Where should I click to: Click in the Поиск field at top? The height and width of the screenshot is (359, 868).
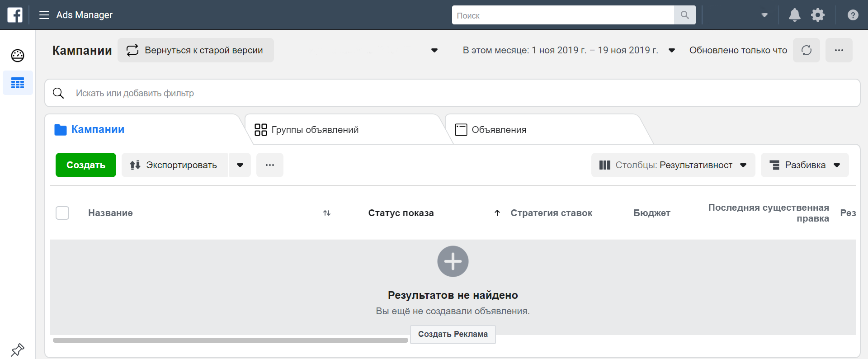563,15
